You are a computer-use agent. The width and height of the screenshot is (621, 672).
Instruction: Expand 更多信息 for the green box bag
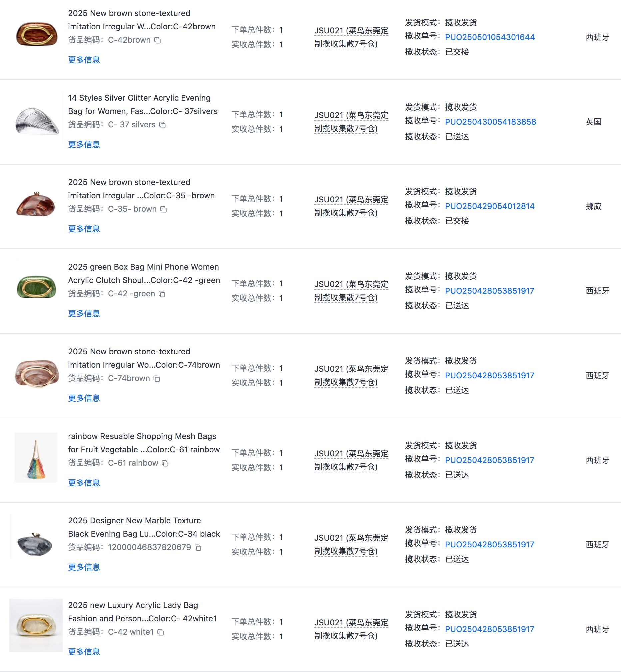84,314
